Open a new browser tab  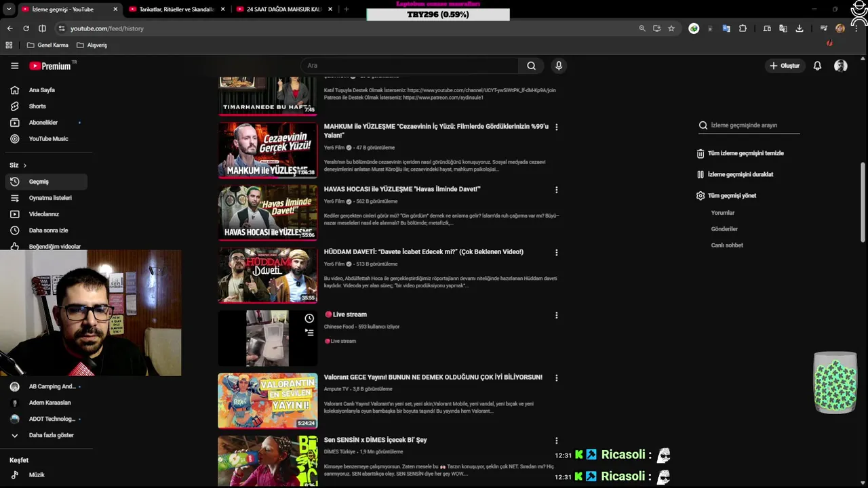click(347, 9)
